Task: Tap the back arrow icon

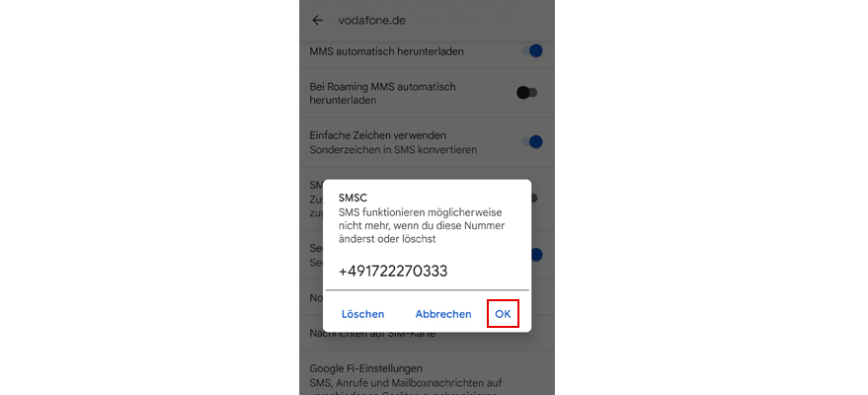Action: tap(317, 21)
